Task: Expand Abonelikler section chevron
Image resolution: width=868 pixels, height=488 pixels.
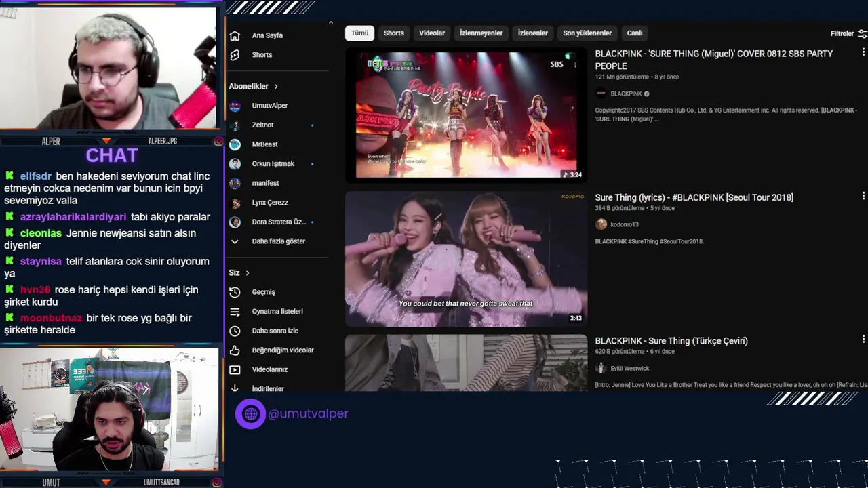Action: (276, 87)
